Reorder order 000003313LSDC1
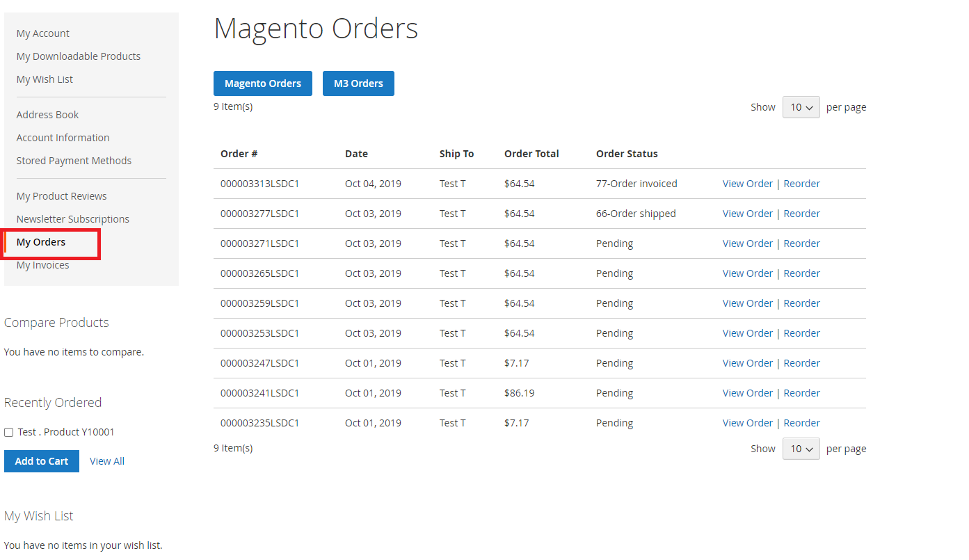The image size is (969, 560). coord(802,184)
